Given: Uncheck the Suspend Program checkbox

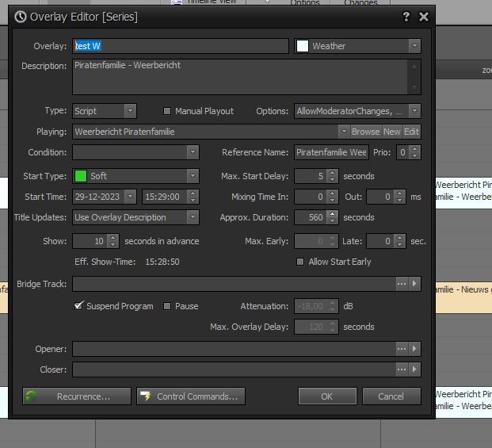Looking at the screenshot, I should [78, 306].
